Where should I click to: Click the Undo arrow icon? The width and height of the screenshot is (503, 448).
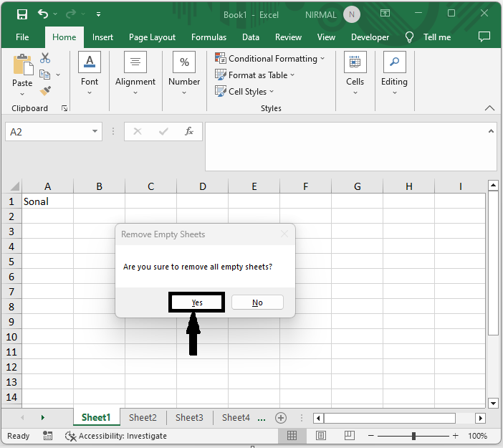click(x=43, y=14)
